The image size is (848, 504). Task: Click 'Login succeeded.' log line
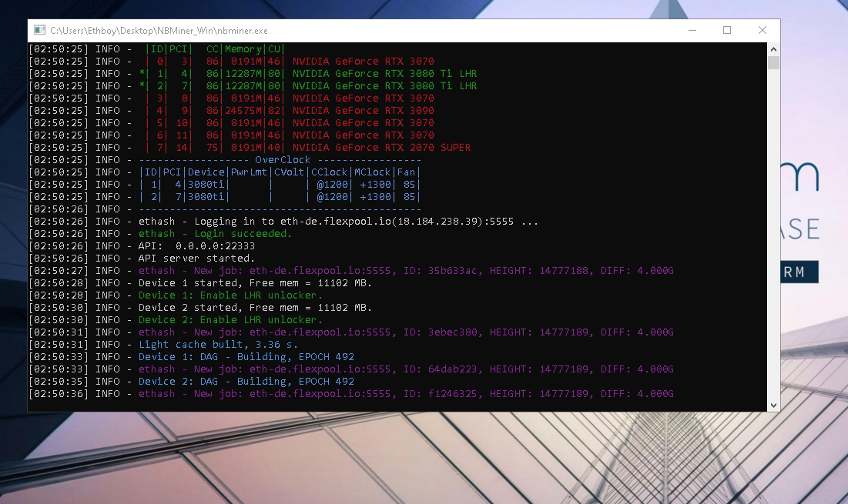tap(215, 233)
